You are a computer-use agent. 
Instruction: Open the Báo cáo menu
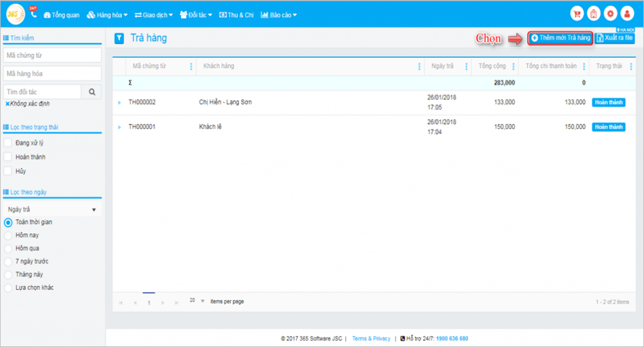(x=279, y=15)
